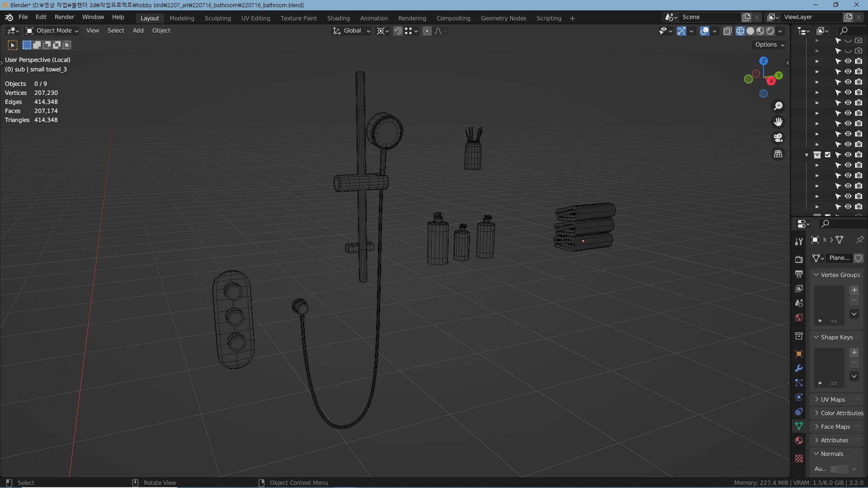The width and height of the screenshot is (868, 488).
Task: Open the Tool properties tab
Action: (799, 242)
